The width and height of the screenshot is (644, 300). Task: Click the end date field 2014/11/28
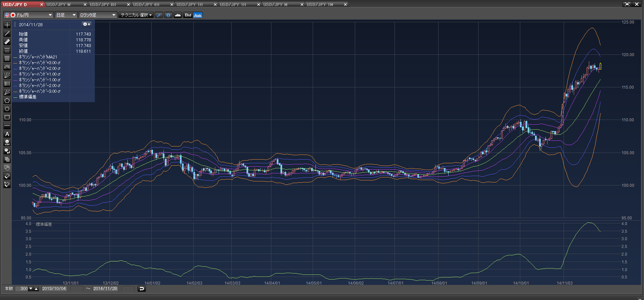105,289
